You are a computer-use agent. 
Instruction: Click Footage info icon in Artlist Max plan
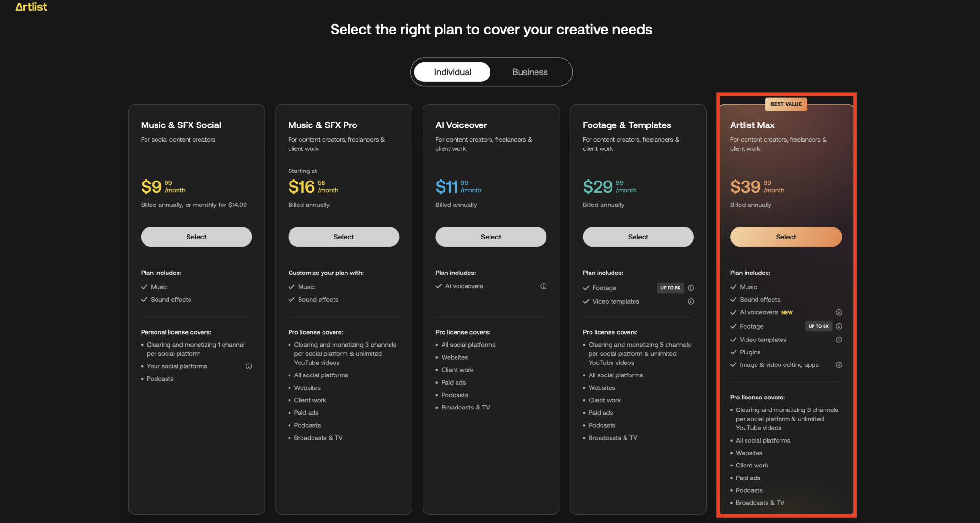pyautogui.click(x=839, y=326)
